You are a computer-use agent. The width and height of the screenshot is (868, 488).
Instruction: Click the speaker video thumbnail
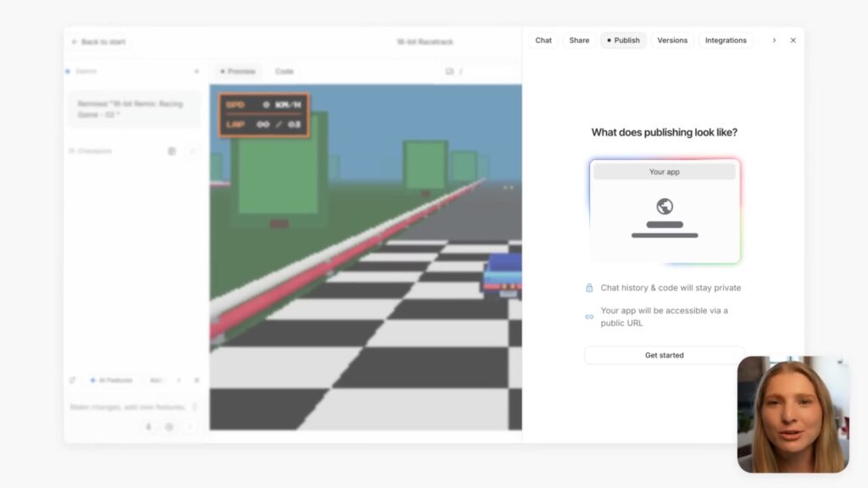click(793, 414)
